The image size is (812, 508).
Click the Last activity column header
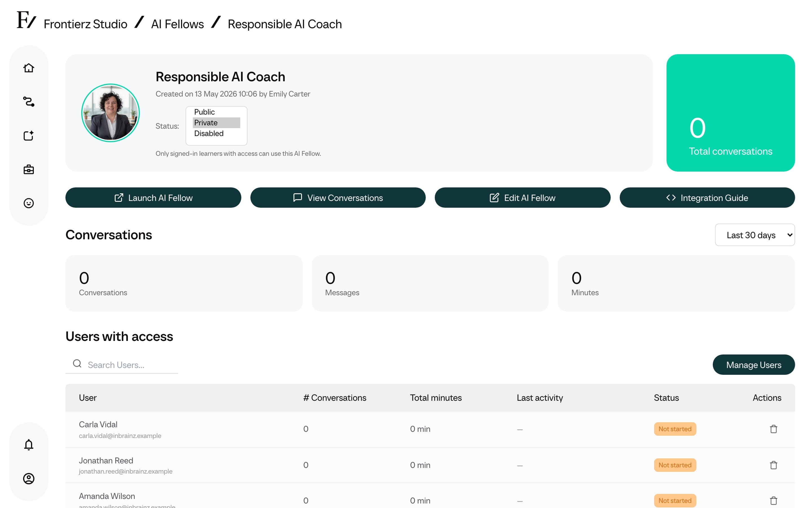coord(540,398)
